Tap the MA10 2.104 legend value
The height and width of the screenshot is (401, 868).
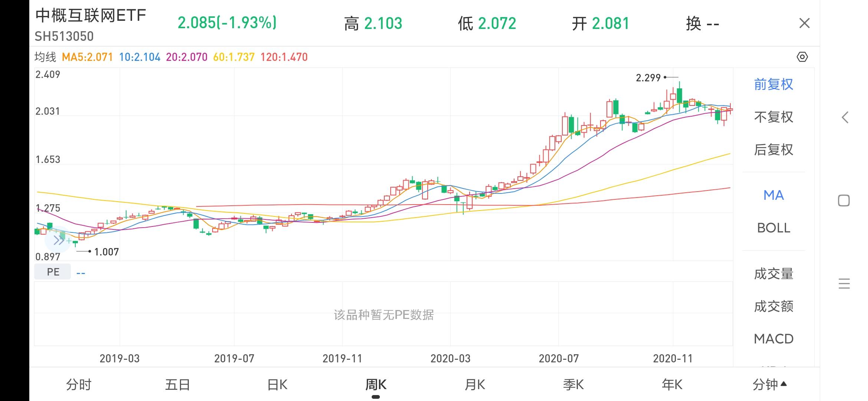139,57
